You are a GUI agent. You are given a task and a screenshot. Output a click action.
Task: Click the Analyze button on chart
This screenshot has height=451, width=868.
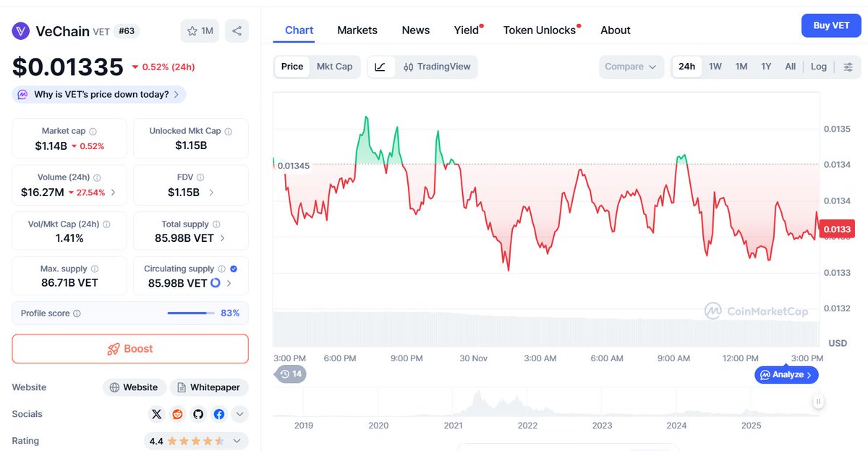tap(787, 374)
